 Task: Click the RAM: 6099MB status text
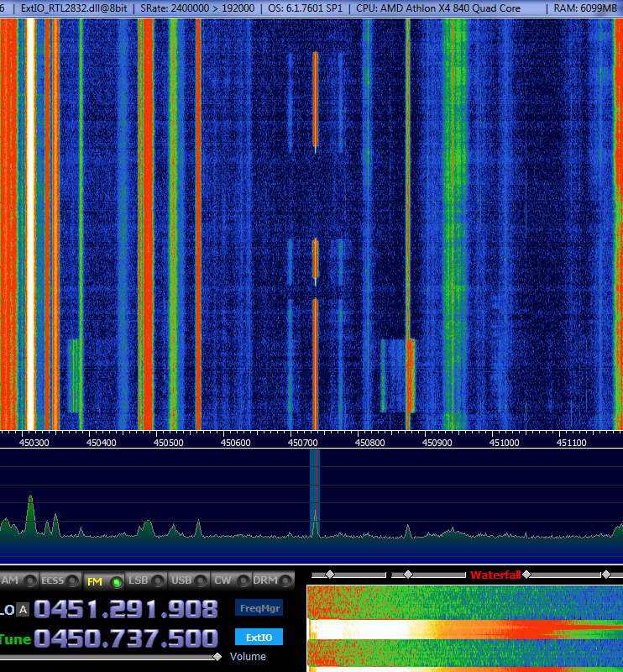(585, 8)
